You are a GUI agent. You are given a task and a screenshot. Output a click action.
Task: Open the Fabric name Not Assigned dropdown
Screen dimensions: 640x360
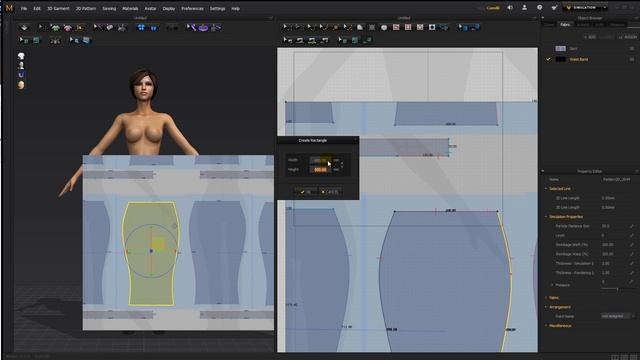click(x=618, y=316)
